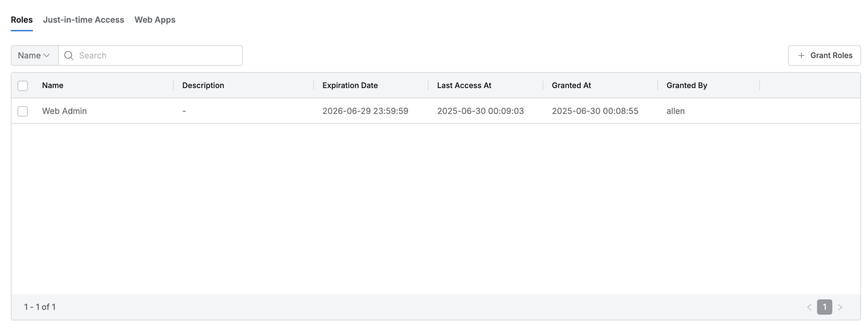868x330 pixels.
Task: Sort by the Name column header
Action: (x=53, y=86)
